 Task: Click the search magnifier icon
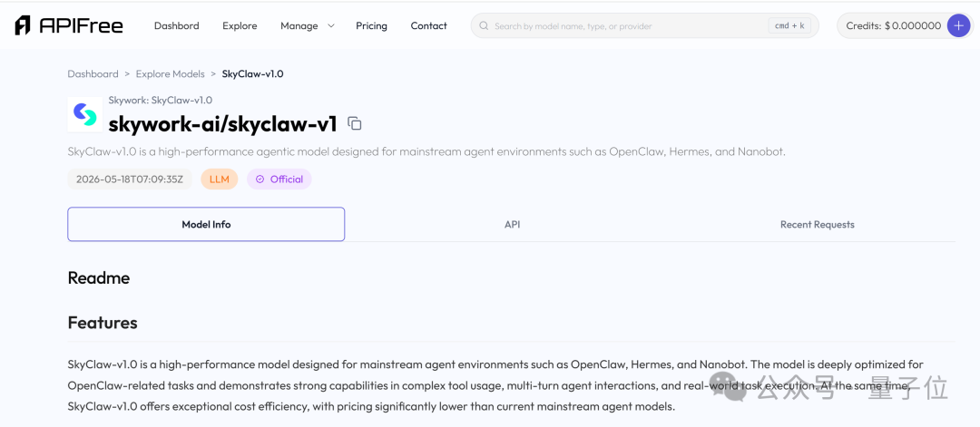coord(484,26)
